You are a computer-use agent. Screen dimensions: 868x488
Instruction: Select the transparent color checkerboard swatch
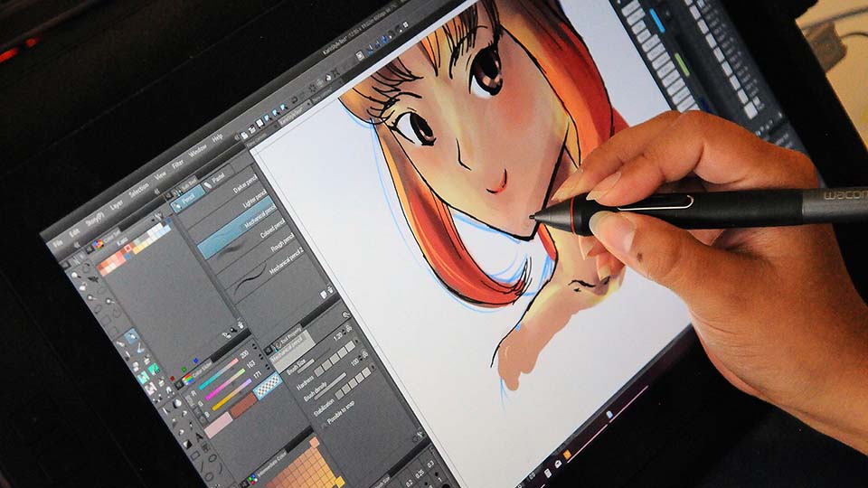point(266,387)
